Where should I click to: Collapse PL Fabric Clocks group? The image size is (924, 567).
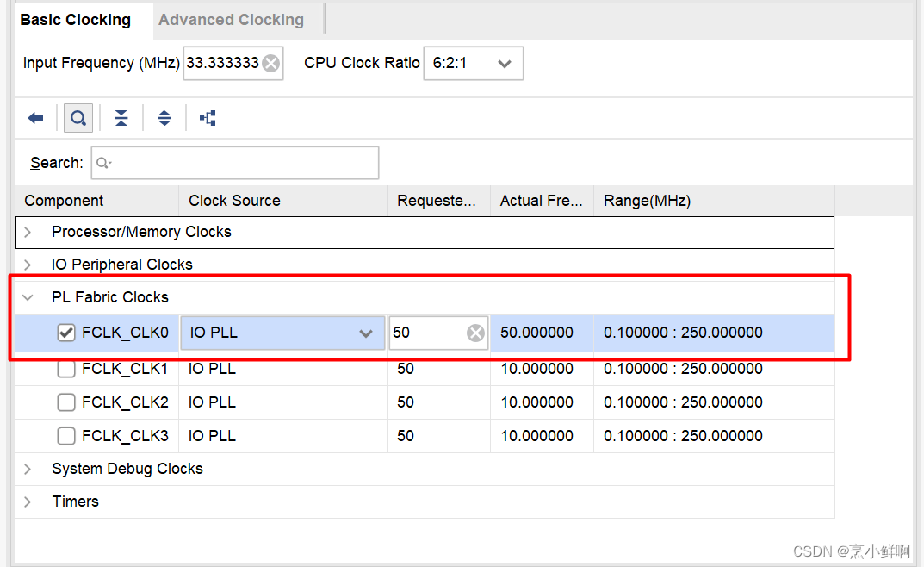28,297
